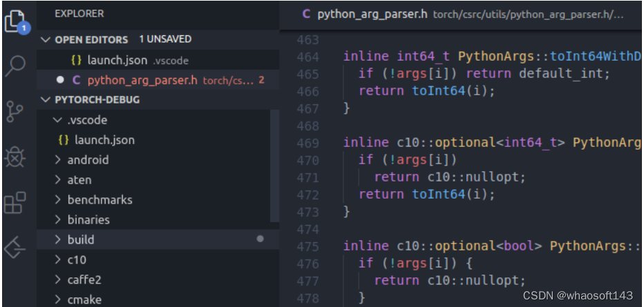Click line number 469 in the gutter

307,143
